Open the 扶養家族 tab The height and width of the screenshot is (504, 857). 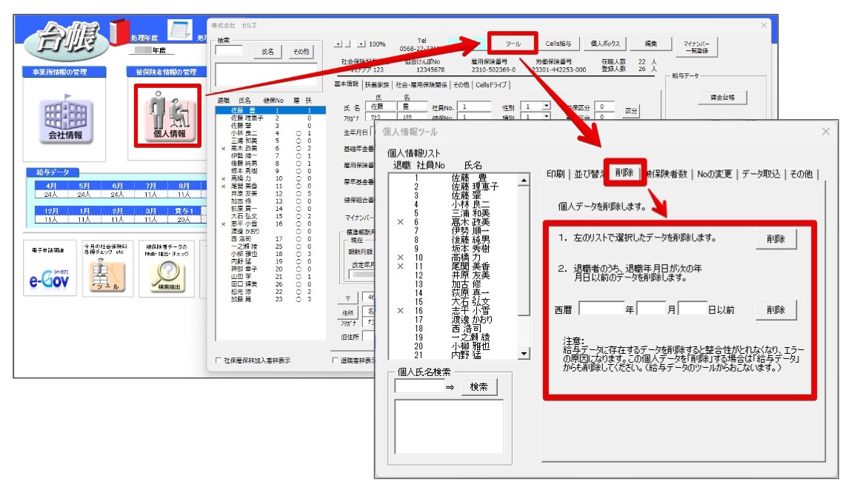point(376,84)
